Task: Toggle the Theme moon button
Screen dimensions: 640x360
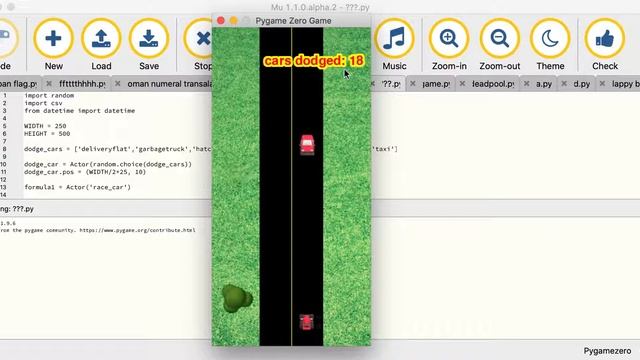Action: (550, 45)
